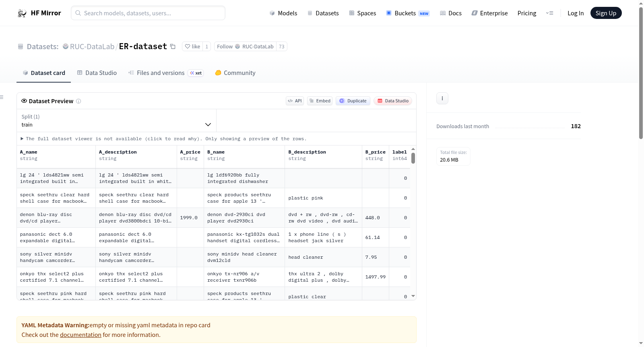Image resolution: width=644 pixels, height=347 pixels.
Task: Open Docs in top navigation
Action: [x=450, y=13]
